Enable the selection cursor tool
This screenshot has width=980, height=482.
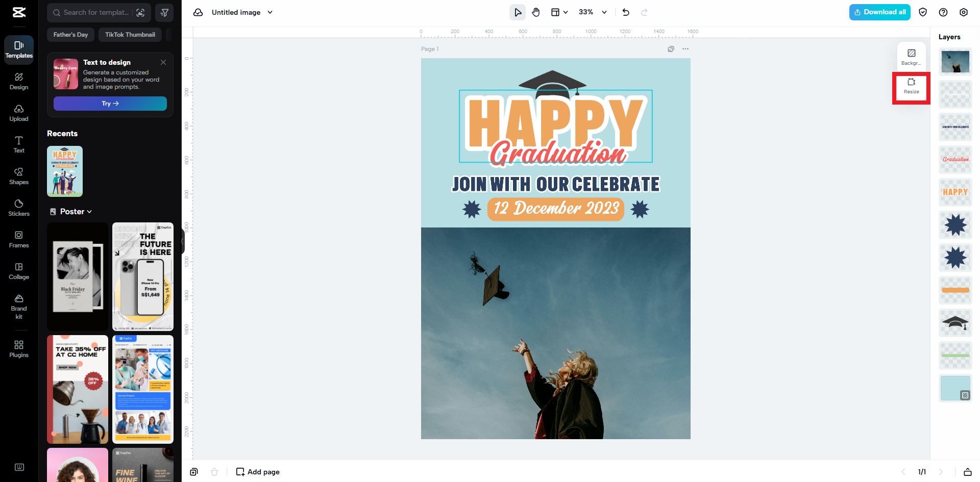(x=518, y=12)
